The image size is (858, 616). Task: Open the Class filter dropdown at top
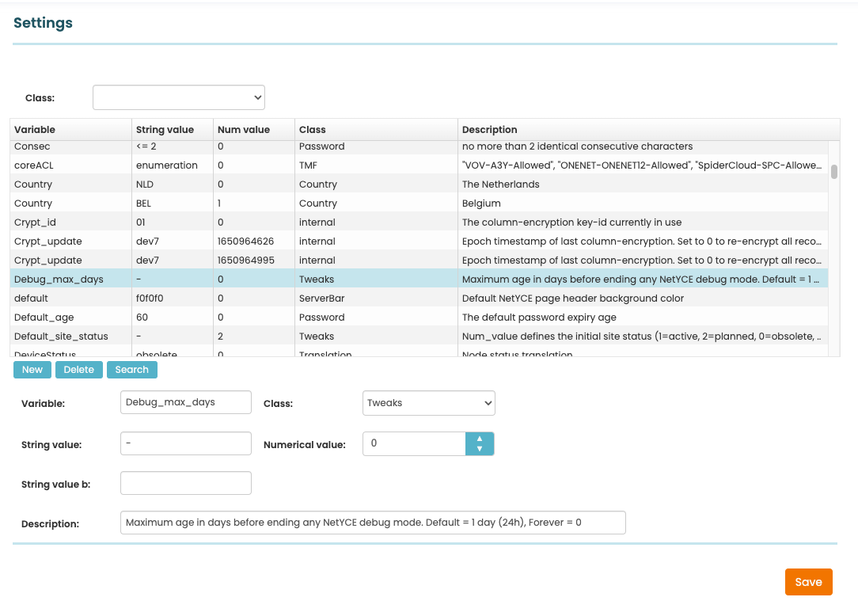click(x=179, y=97)
